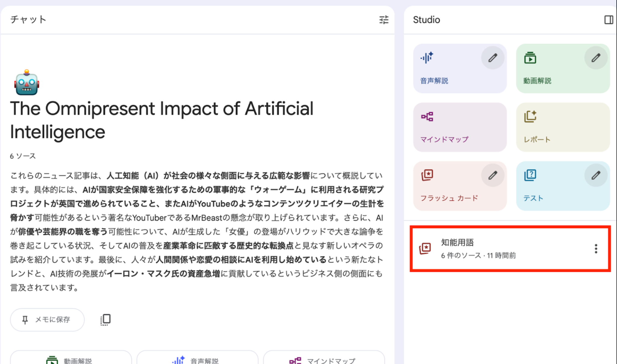Create a レポート in Studio

[563, 127]
